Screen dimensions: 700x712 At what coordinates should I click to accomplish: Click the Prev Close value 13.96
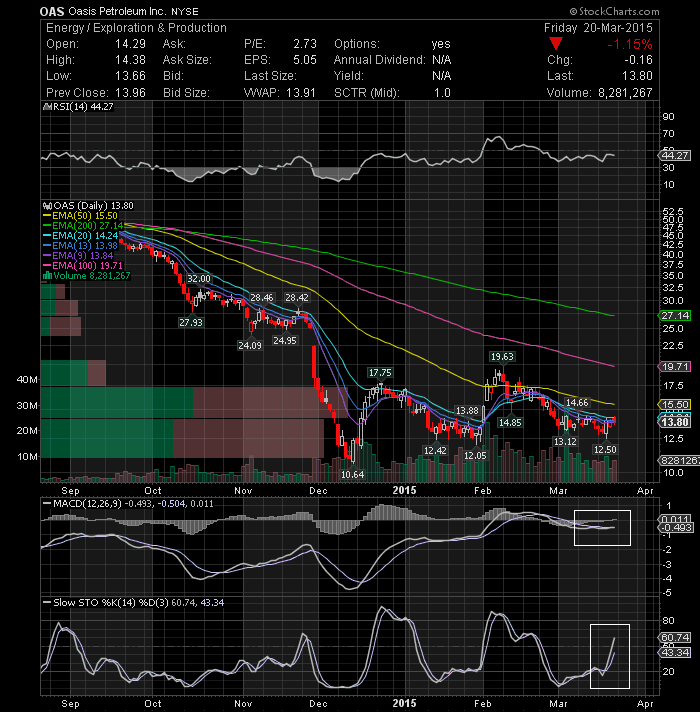[130, 93]
